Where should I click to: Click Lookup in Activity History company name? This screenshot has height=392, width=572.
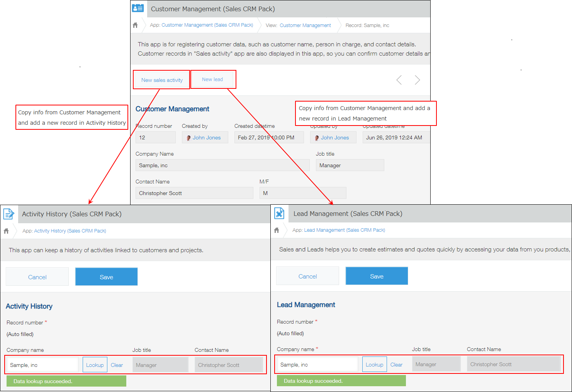coord(95,364)
